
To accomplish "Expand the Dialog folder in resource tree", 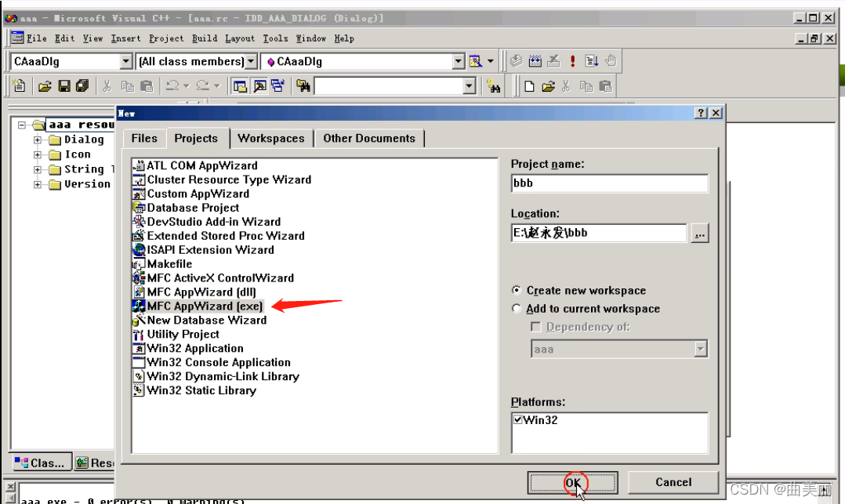I will (x=37, y=140).
